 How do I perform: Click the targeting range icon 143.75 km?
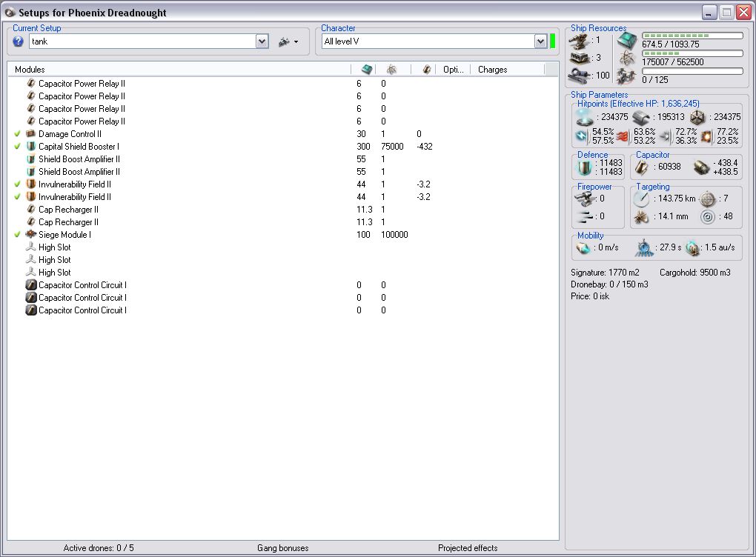click(x=641, y=199)
